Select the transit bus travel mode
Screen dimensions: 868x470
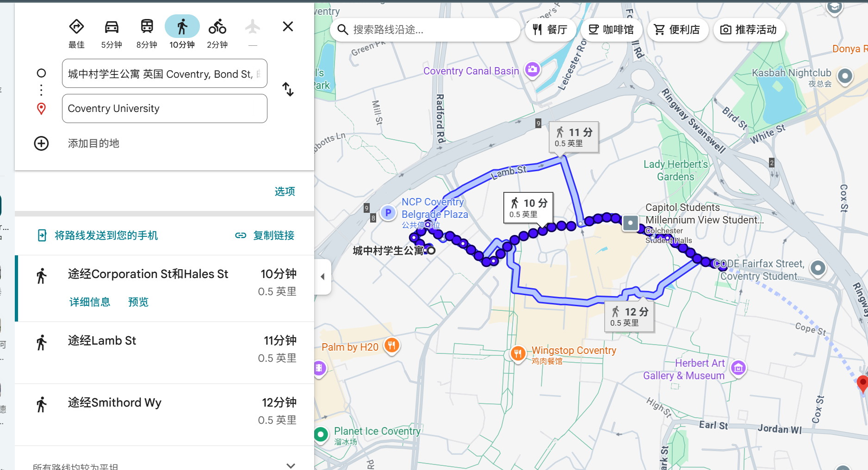147,27
